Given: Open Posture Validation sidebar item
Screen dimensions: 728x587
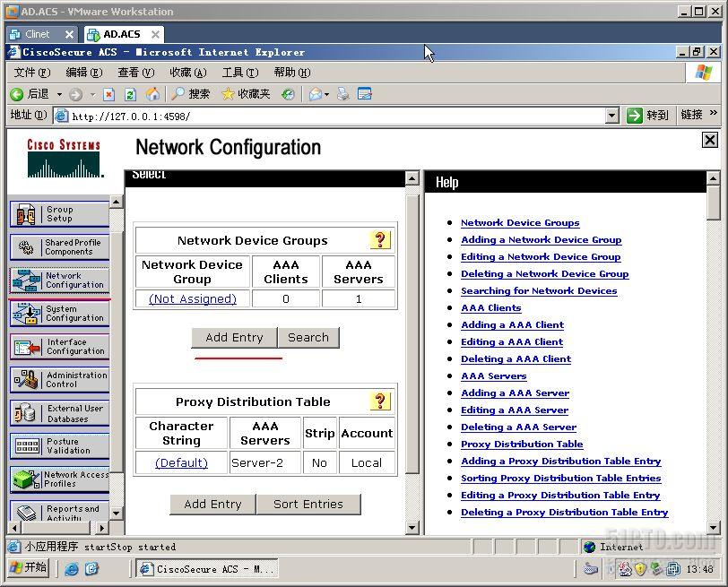Looking at the screenshot, I should tap(59, 446).
